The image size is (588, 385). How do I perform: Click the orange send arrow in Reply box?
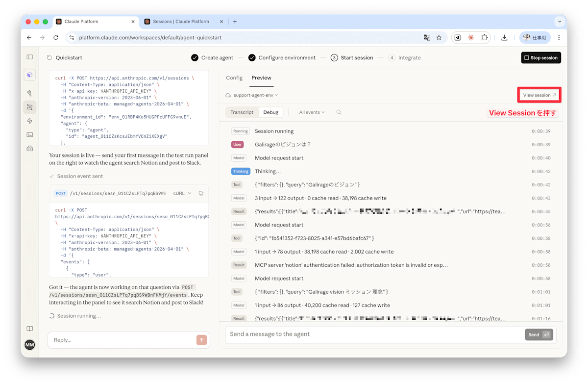201,340
